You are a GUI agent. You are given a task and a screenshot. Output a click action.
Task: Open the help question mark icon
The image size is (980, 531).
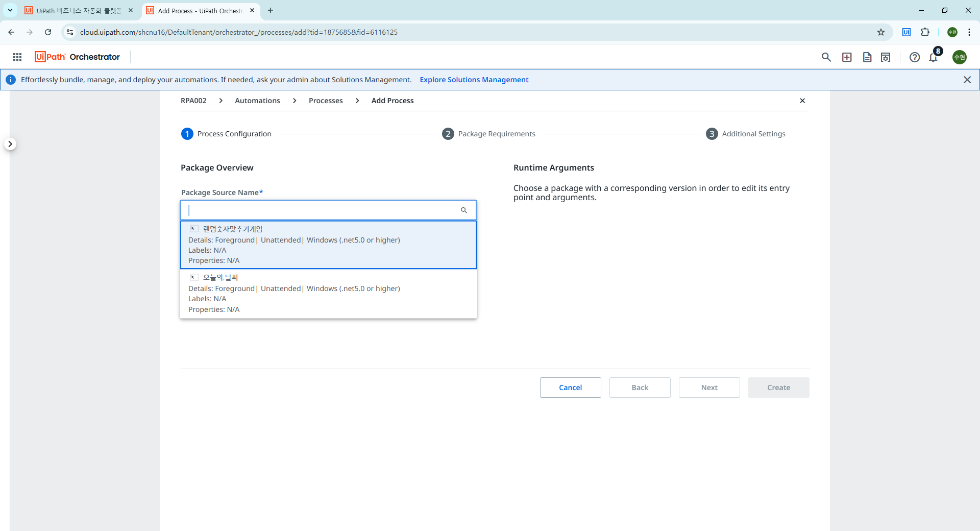915,57
